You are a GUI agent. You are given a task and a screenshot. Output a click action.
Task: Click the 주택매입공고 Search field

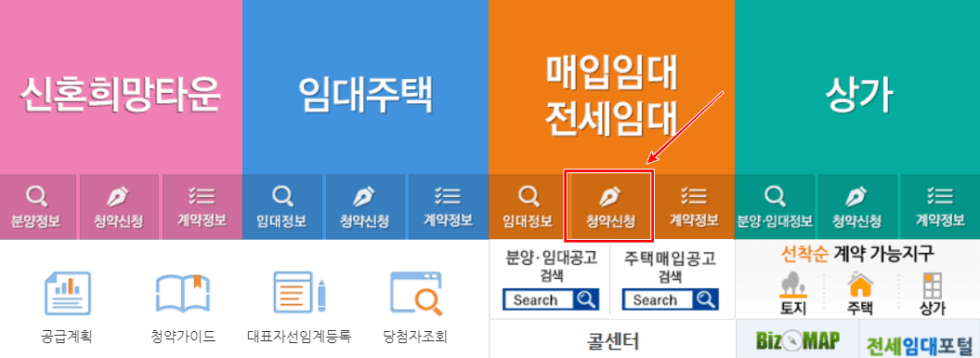click(x=659, y=299)
